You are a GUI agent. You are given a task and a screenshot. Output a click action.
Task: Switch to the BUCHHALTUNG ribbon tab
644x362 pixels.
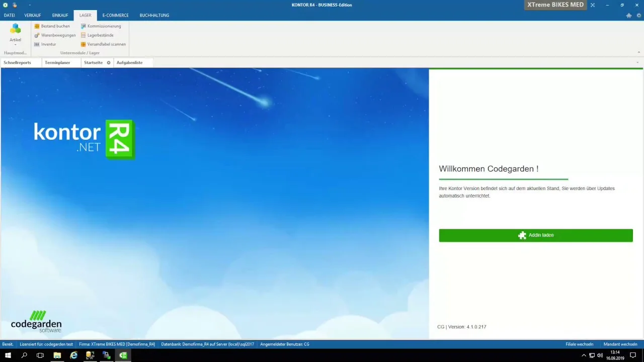(154, 16)
